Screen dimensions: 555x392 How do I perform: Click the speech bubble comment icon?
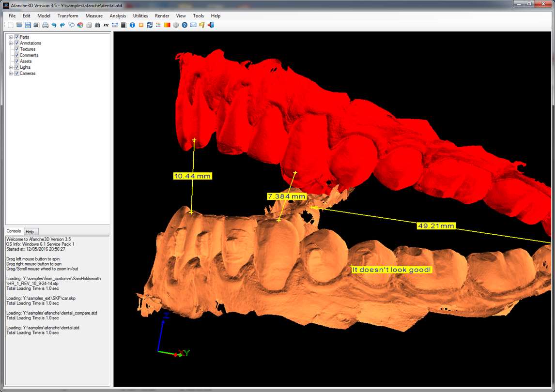point(71,25)
